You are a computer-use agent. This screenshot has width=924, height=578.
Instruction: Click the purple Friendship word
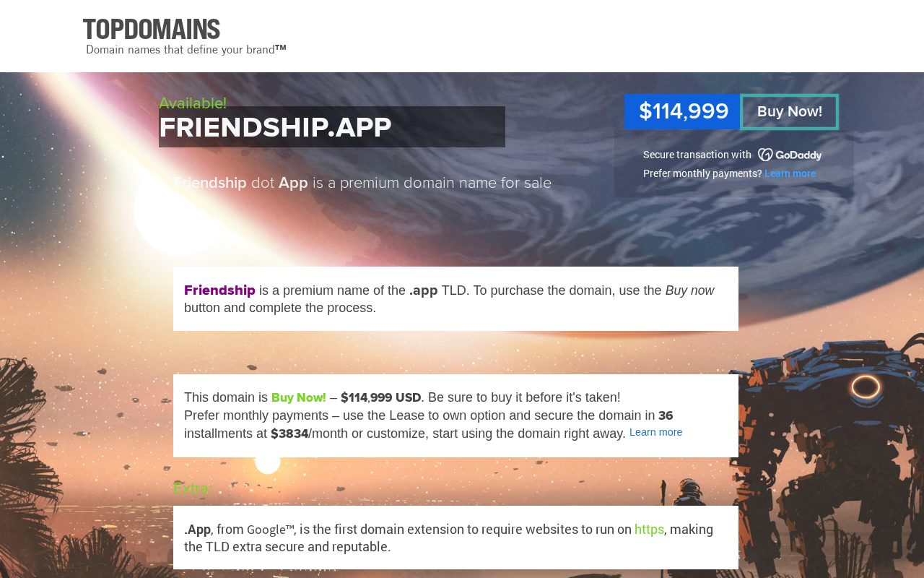point(219,290)
